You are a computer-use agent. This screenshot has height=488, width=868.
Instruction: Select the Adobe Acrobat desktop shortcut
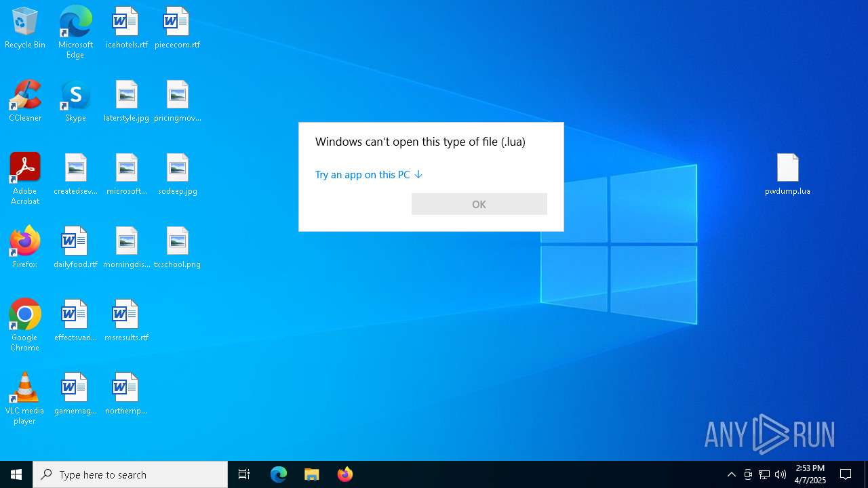point(25,179)
